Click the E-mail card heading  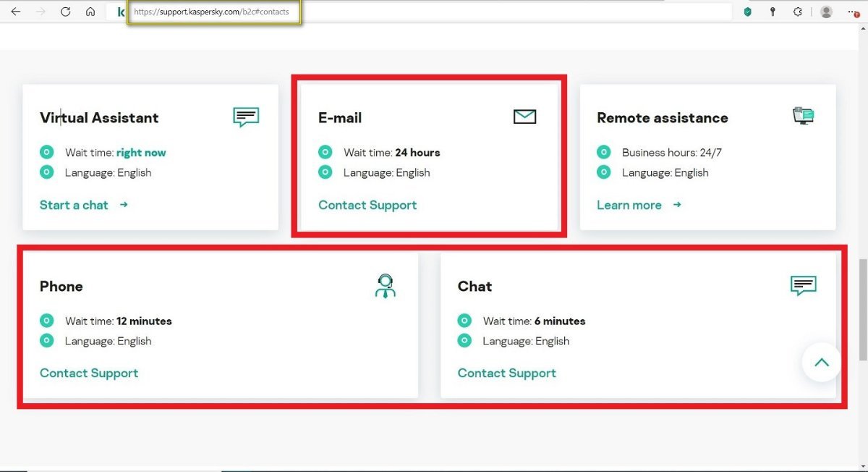(340, 118)
